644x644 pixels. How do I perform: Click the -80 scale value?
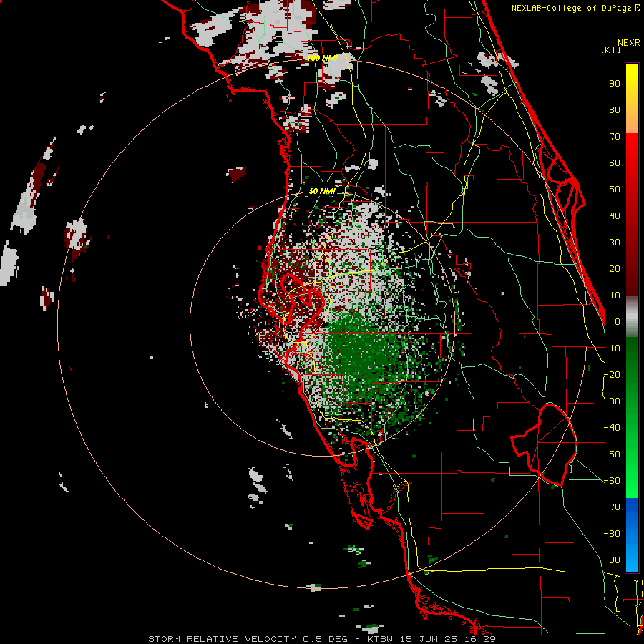click(612, 534)
